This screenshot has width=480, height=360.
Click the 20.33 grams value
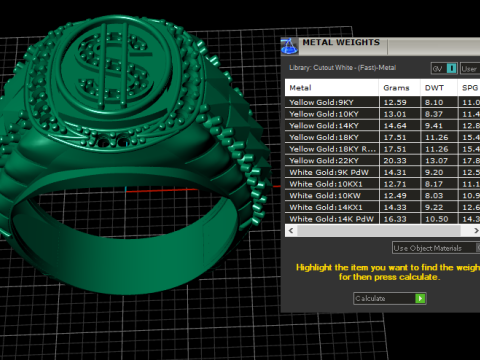395,161
